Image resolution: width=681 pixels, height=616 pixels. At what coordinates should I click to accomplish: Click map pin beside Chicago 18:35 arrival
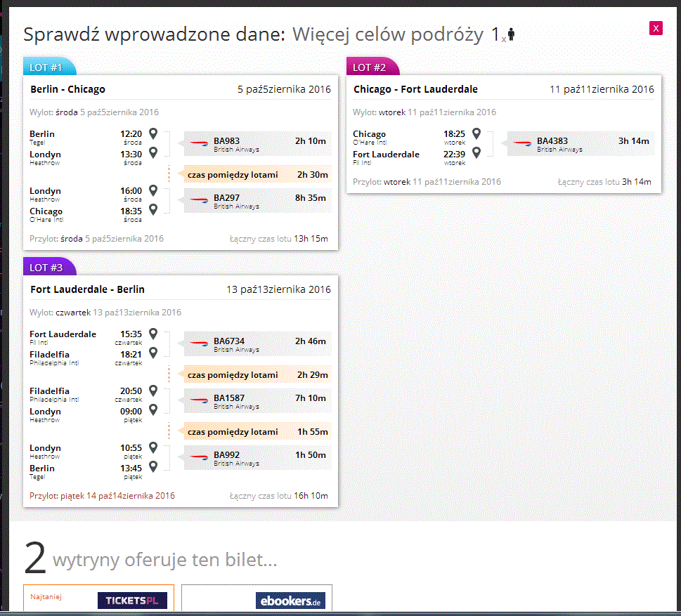click(153, 209)
